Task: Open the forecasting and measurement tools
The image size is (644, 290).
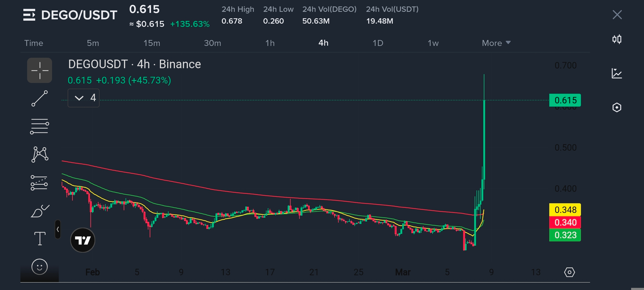Action: (39, 183)
